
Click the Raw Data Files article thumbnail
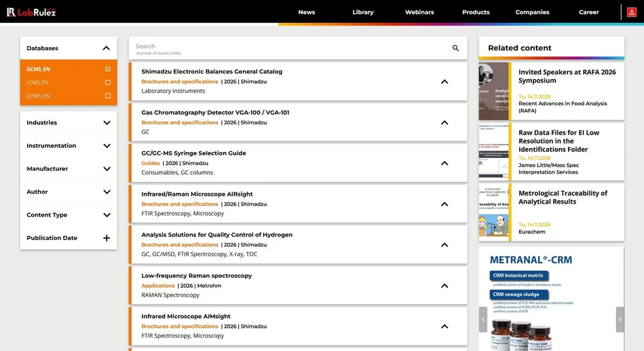[x=494, y=152]
